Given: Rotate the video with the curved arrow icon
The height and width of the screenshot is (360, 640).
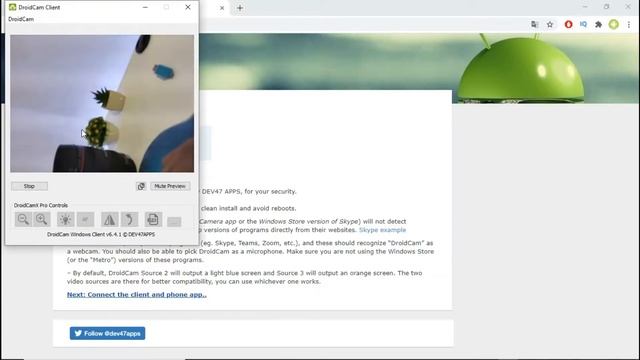Looking at the screenshot, I should click(129, 220).
